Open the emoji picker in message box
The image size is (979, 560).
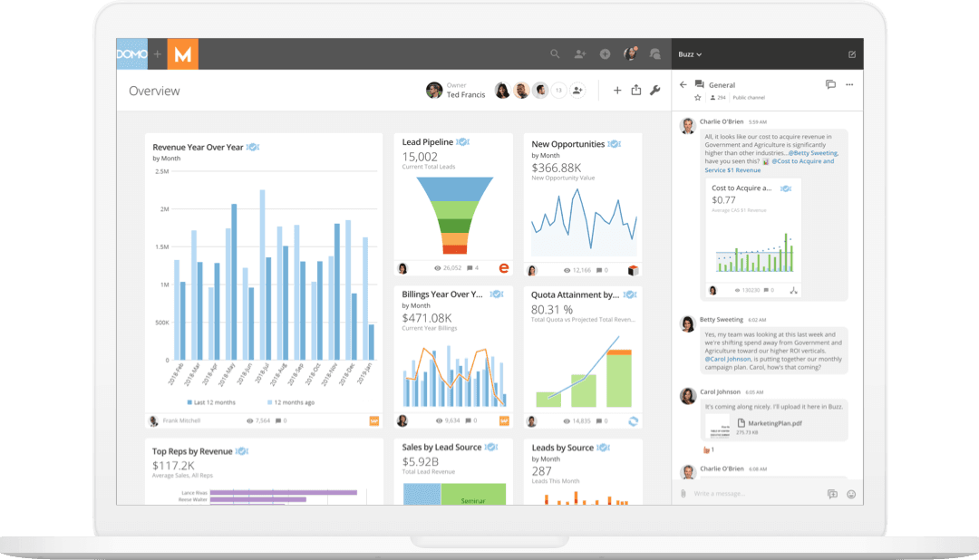click(850, 494)
